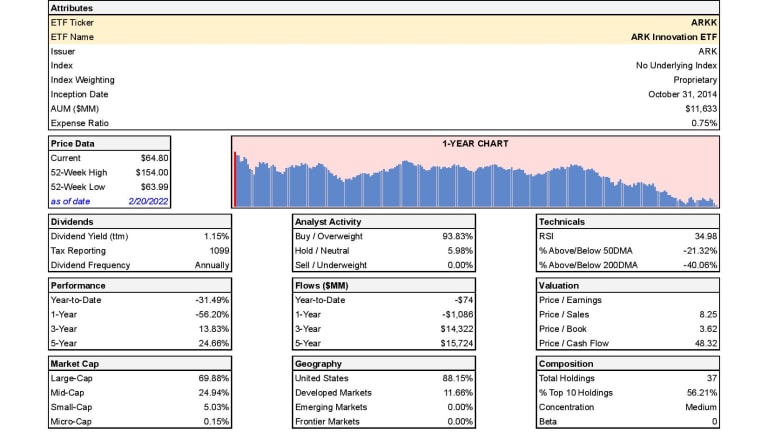This screenshot has width=768, height=432.
Task: Click the Annually dividend frequency value
Action: pos(212,265)
